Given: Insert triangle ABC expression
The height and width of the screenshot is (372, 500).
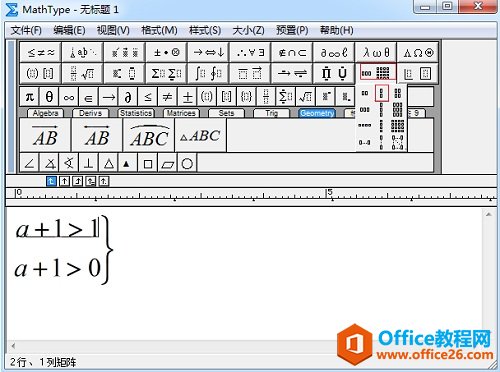Looking at the screenshot, I should (201, 135).
